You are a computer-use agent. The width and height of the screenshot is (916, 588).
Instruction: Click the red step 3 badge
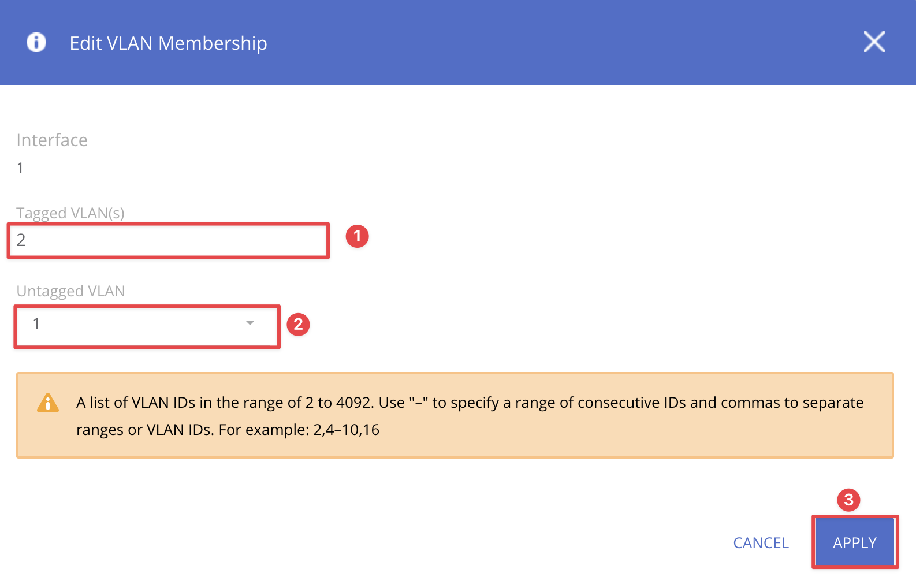[x=848, y=500]
